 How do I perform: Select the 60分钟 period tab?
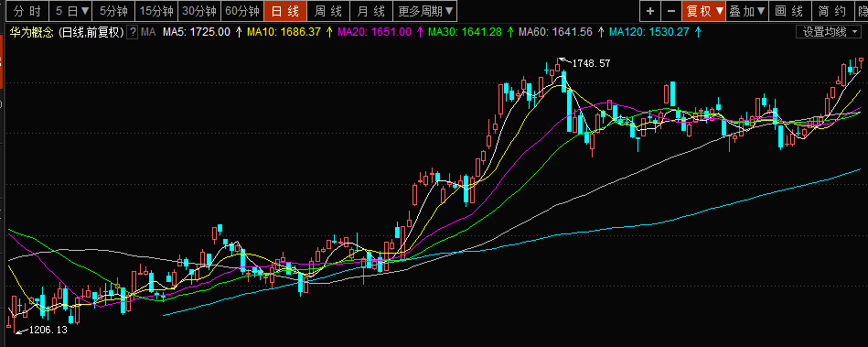pyautogui.click(x=242, y=11)
